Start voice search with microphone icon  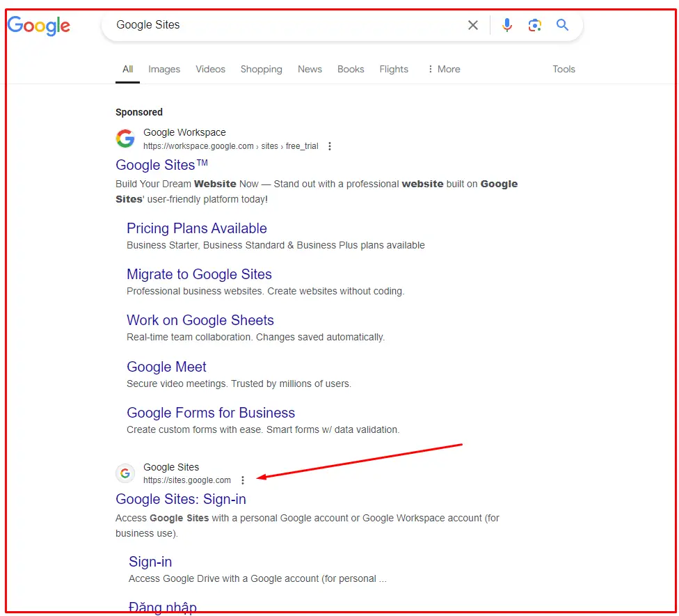506,25
